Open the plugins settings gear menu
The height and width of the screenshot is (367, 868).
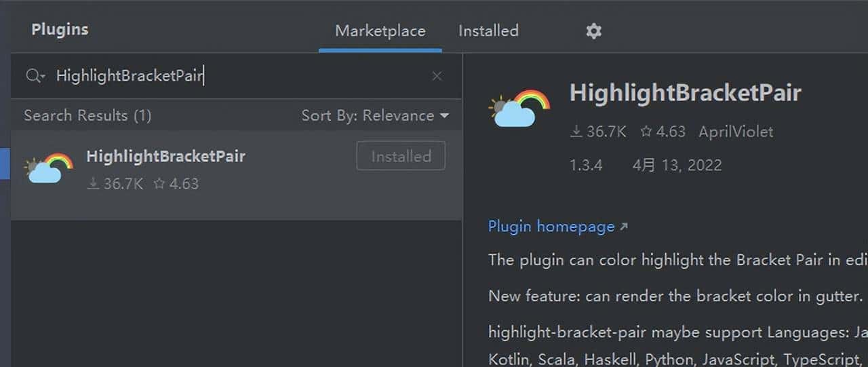[x=593, y=31]
